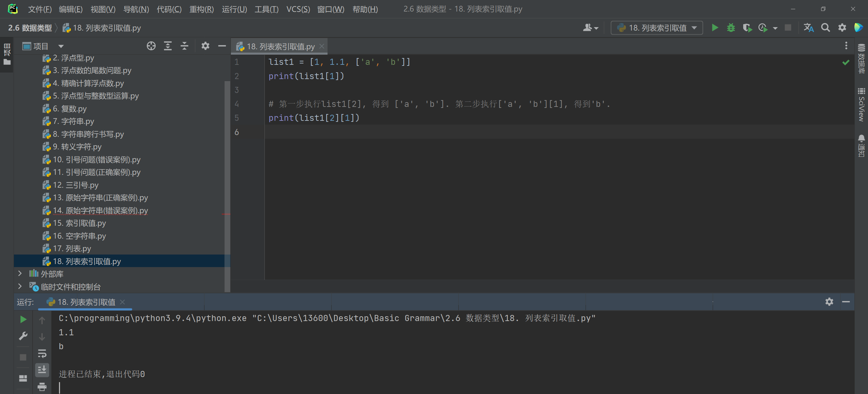Expand 临时文件和控制台 tree node

coord(20,286)
